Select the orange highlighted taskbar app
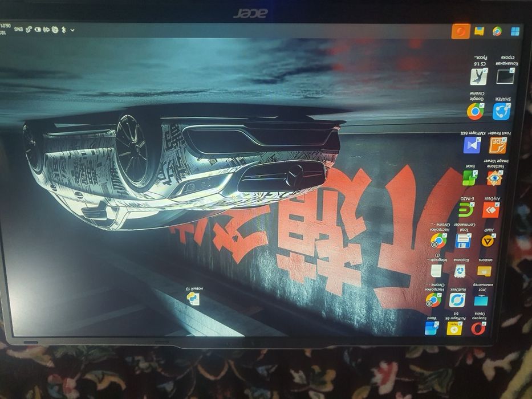 click(x=461, y=31)
